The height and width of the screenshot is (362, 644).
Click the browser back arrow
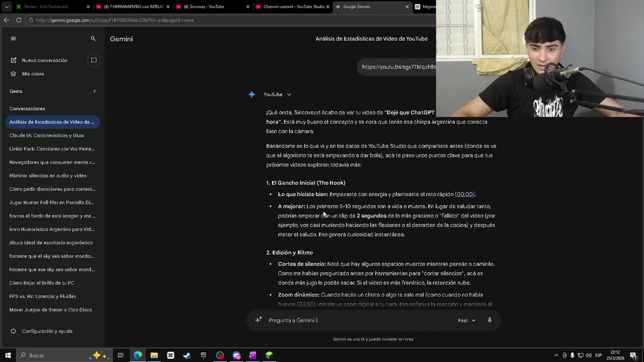pos(7,20)
